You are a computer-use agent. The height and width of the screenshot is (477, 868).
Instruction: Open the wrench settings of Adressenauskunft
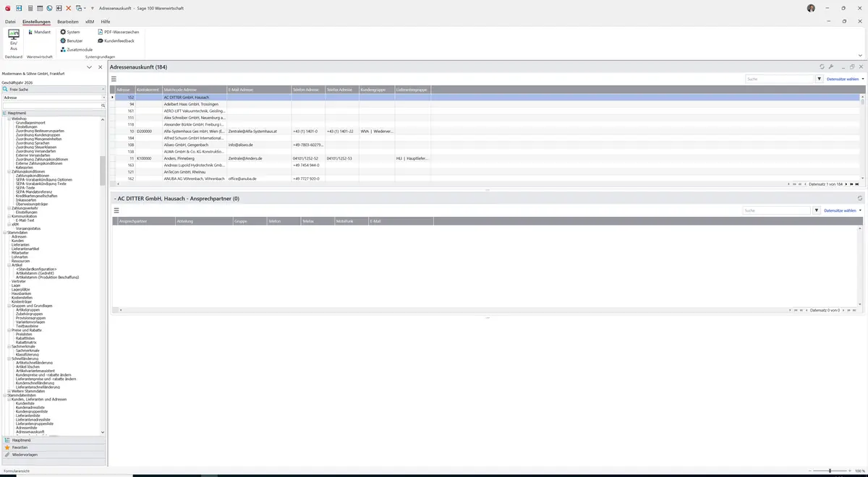(832, 66)
